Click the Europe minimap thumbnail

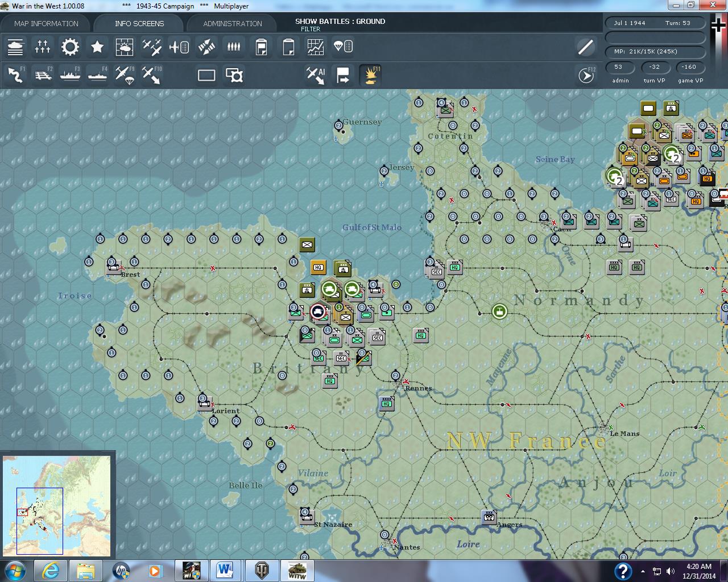(56, 506)
